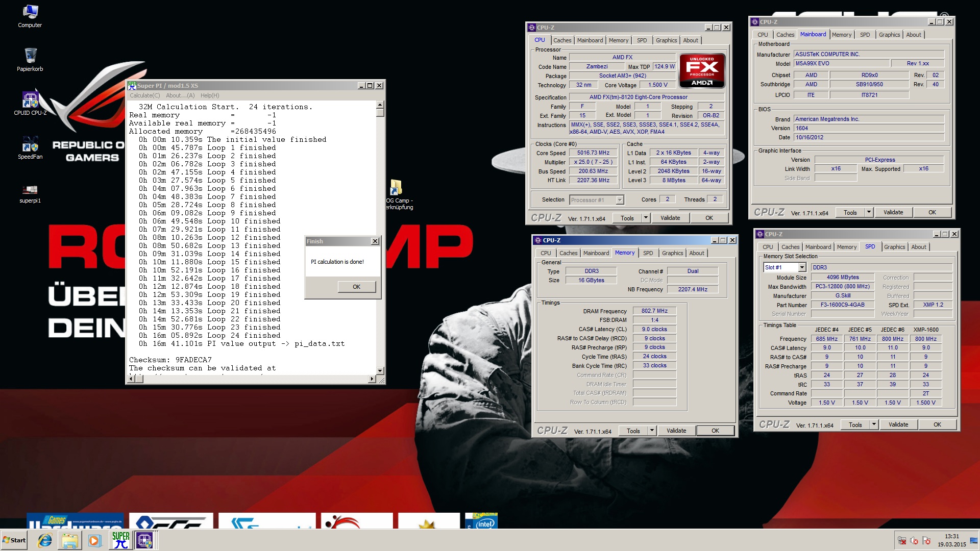The height and width of the screenshot is (551, 980).
Task: Expand Tools arrow in the CPU-Z CPU window
Action: [x=646, y=218]
